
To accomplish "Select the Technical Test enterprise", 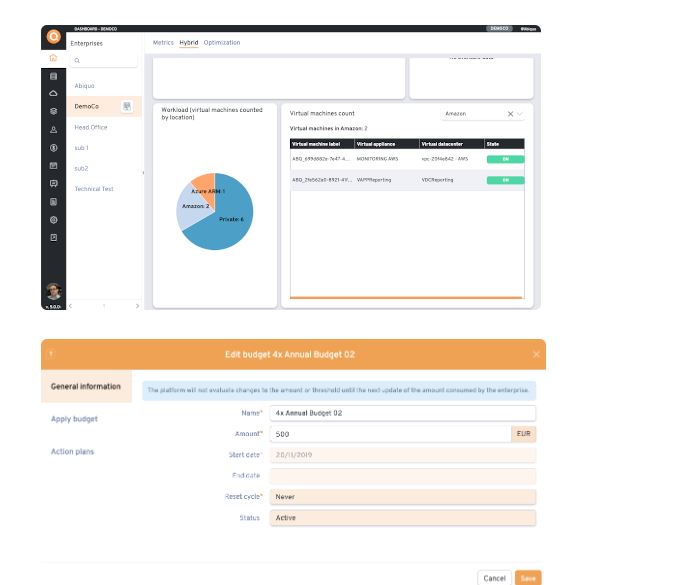I will (x=94, y=189).
